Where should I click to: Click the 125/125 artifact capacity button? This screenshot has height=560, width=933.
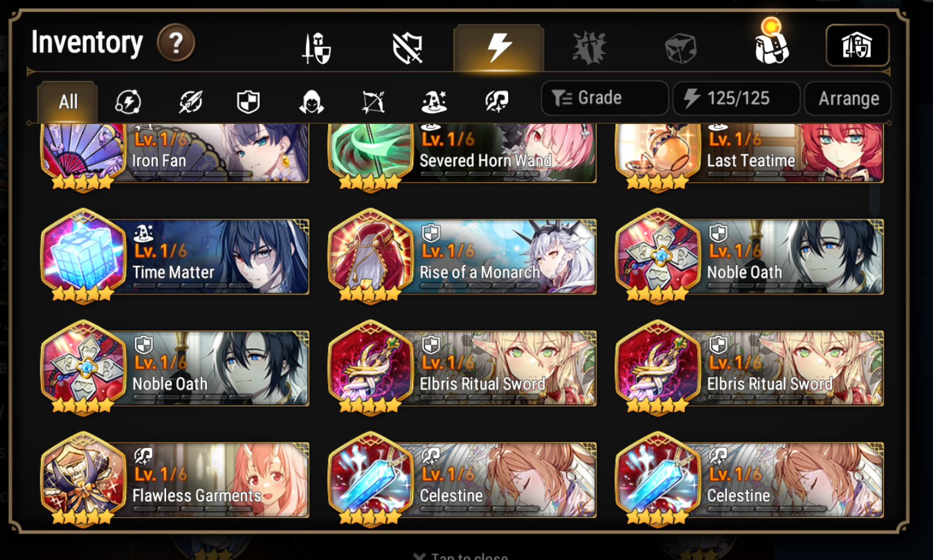(737, 98)
